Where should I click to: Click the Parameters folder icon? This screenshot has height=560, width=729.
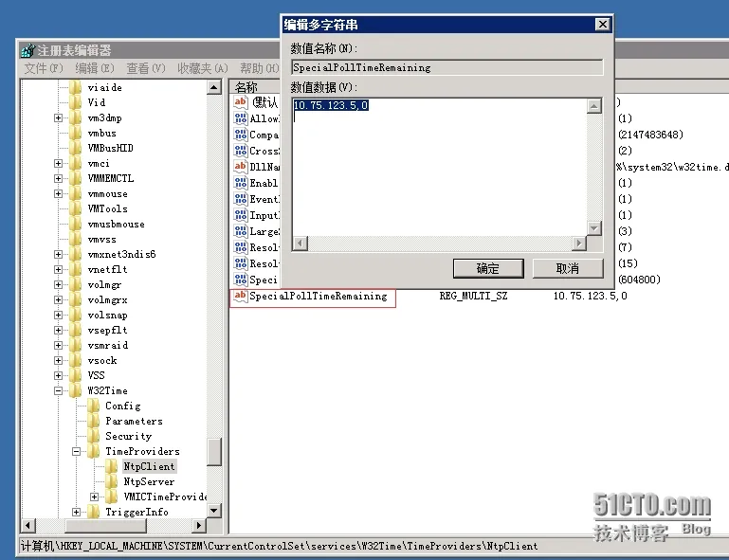tap(94, 421)
